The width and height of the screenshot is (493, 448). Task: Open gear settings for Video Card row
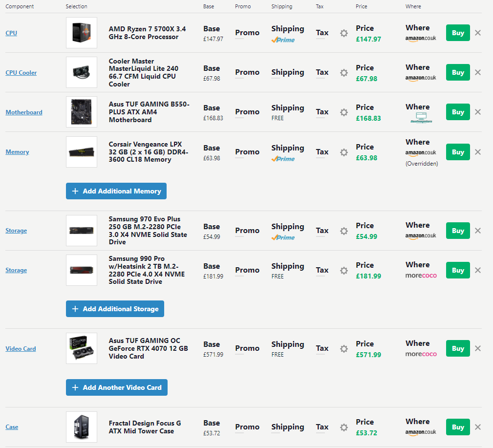click(344, 349)
